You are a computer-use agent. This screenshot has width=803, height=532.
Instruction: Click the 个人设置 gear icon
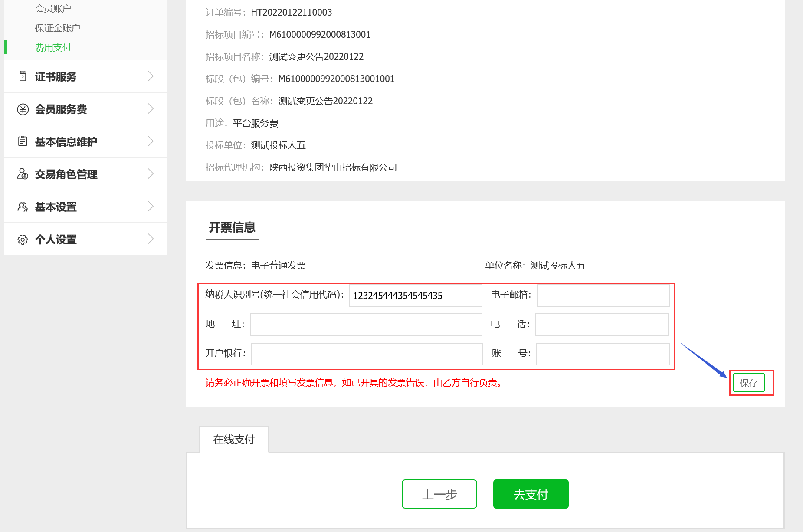23,240
